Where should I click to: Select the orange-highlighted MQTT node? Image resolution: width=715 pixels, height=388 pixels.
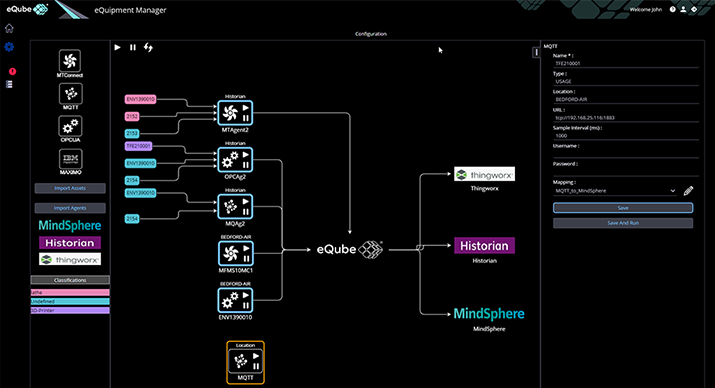coord(245,362)
